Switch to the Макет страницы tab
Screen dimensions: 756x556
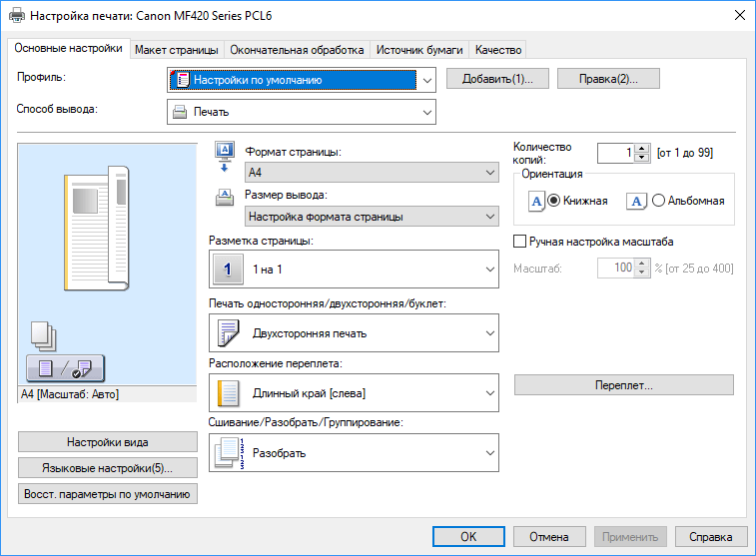pos(177,49)
